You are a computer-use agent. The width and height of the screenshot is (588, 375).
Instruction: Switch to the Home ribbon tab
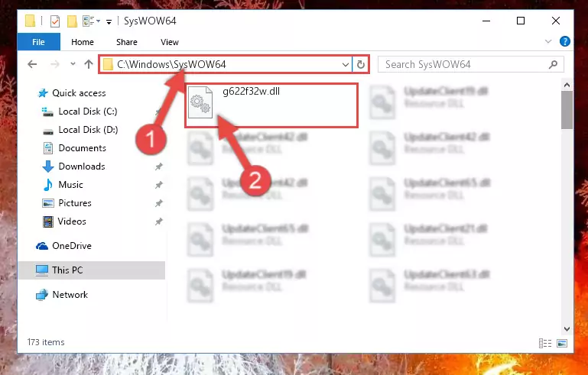[83, 42]
